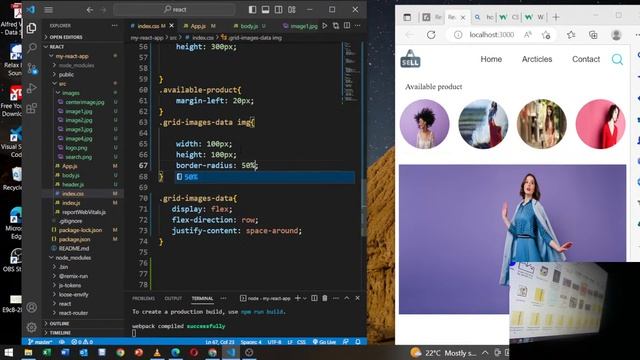This screenshot has width=640, height=360.
Task: Open a new tab in Edge
Action: [556, 17]
